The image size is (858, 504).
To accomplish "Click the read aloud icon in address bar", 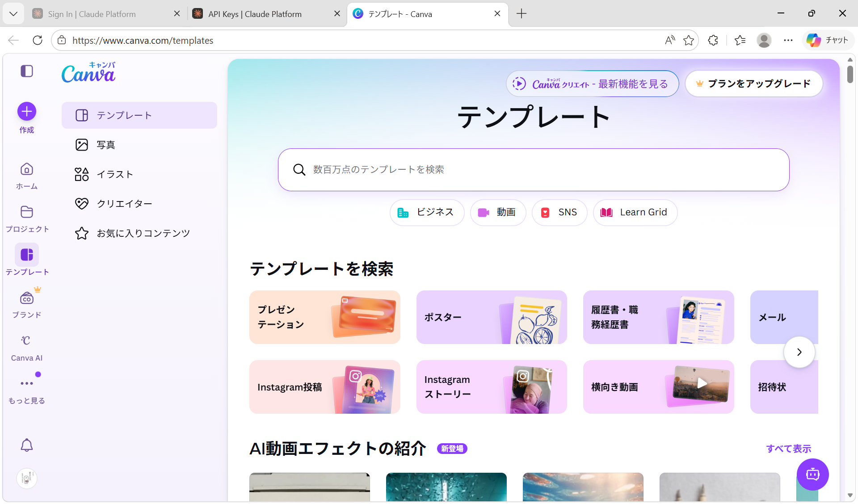I will click(x=670, y=40).
